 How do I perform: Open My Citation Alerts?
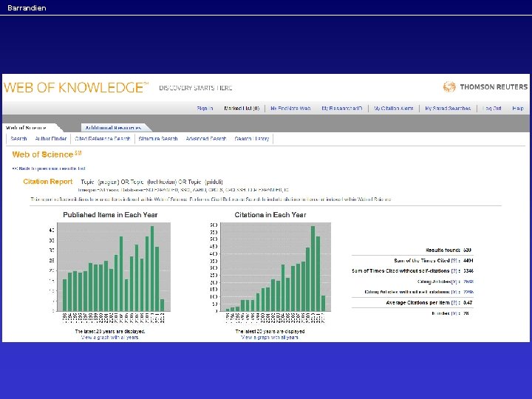coord(394,108)
